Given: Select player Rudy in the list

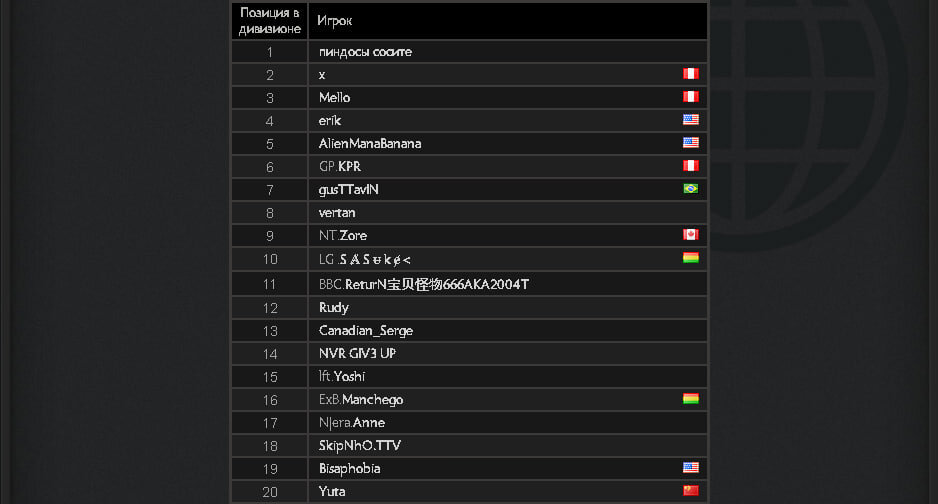Looking at the screenshot, I should click(333, 308).
